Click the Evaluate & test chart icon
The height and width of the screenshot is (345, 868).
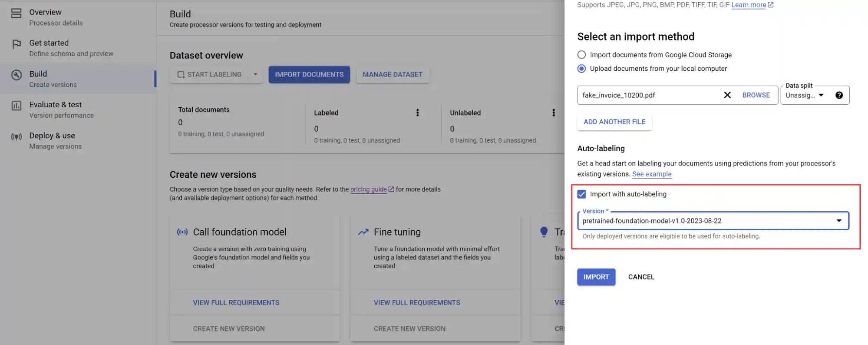17,106
